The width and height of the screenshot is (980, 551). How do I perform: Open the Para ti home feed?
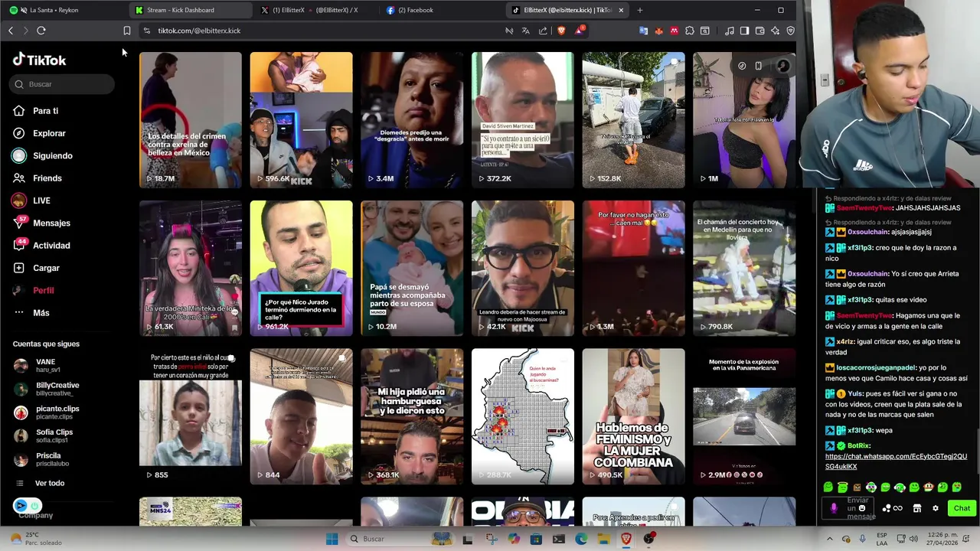tap(35, 111)
